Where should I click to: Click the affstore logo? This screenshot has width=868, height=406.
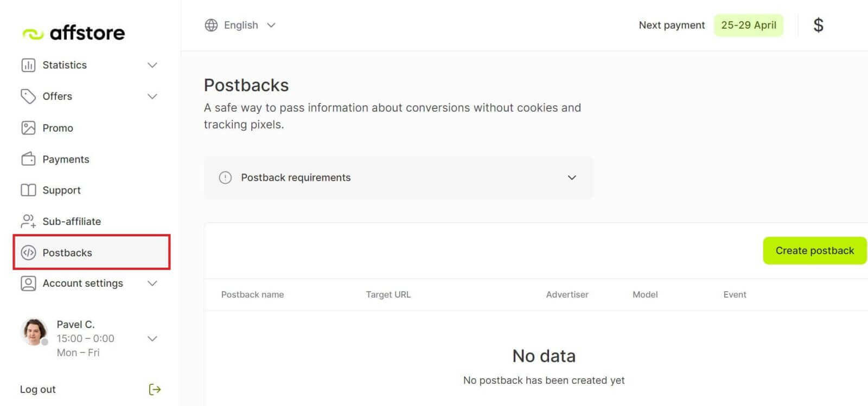pyautogui.click(x=74, y=33)
